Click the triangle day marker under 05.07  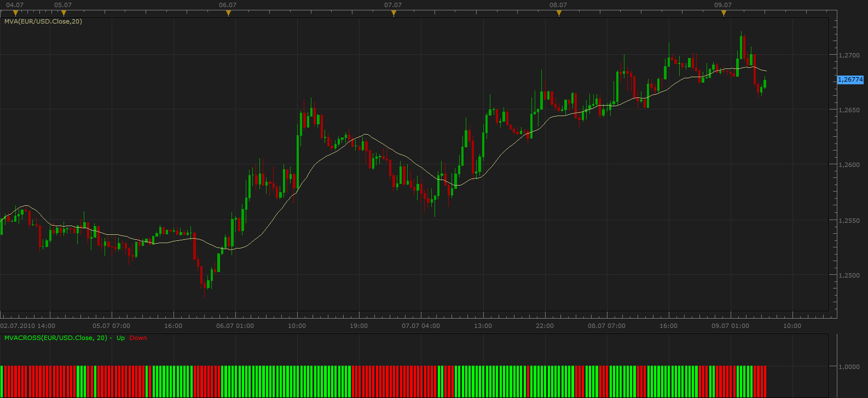64,13
